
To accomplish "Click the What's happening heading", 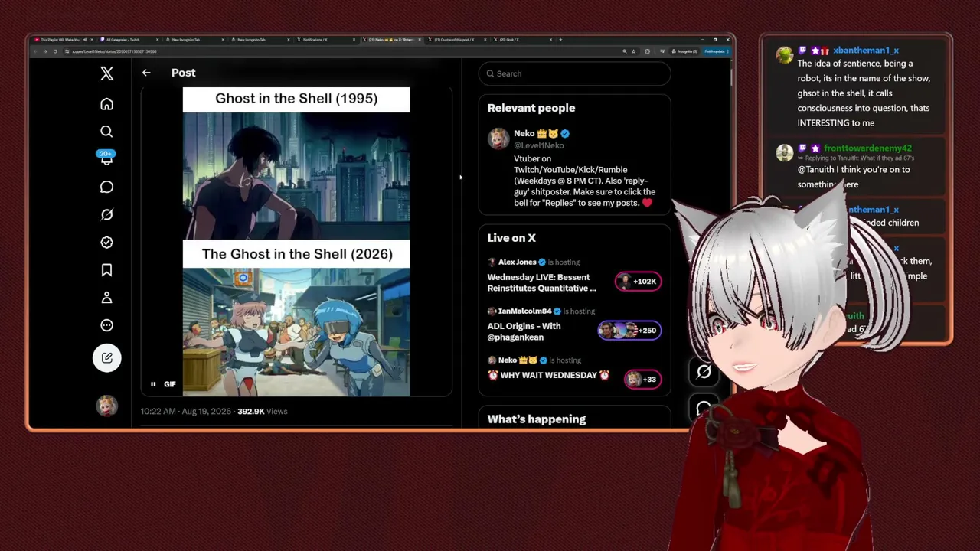I will [x=537, y=419].
